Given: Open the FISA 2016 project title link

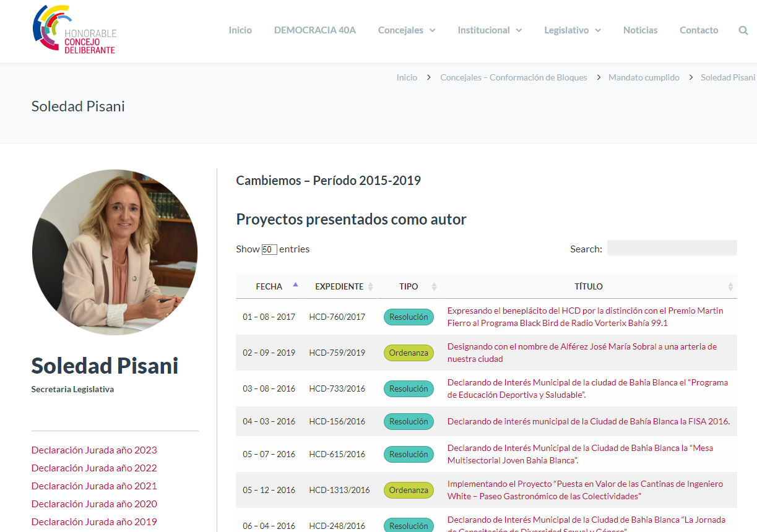Looking at the screenshot, I should pyautogui.click(x=588, y=421).
